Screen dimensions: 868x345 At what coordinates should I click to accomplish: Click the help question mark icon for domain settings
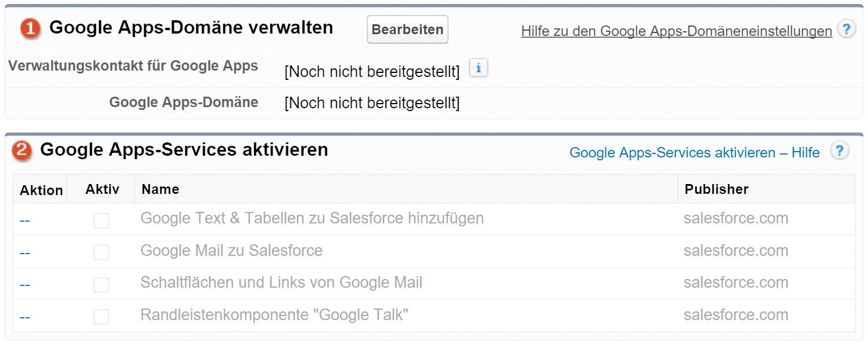pos(846,29)
